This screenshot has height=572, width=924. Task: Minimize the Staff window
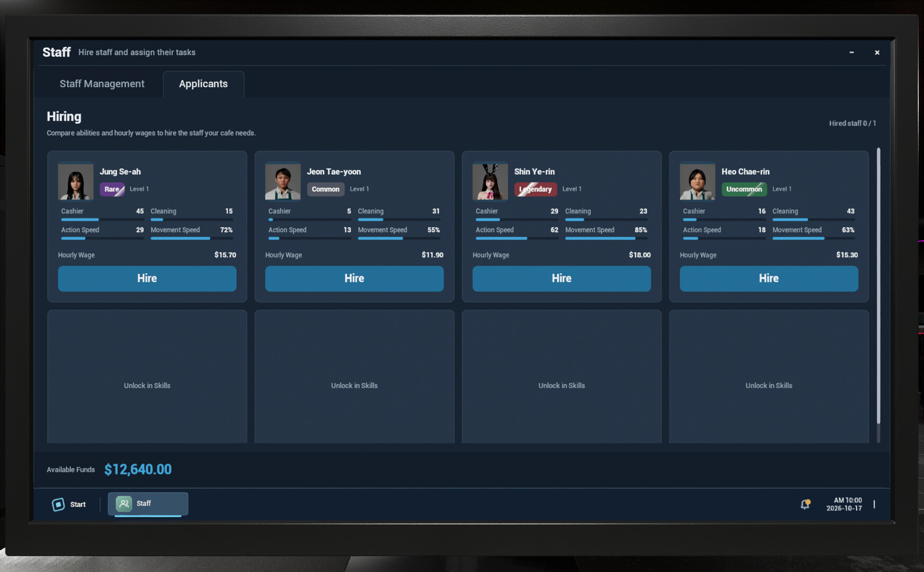[851, 52]
